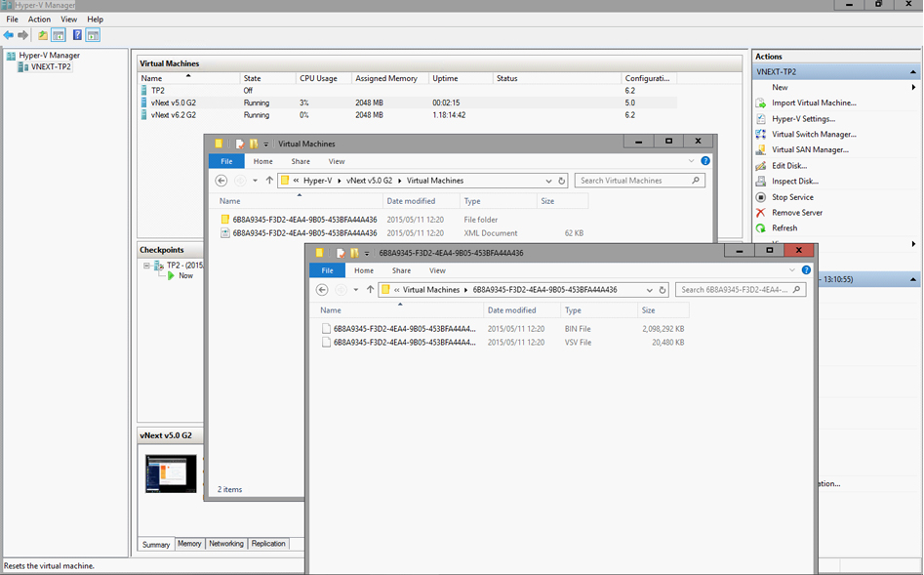Screen dimensions: 924x575
Task: Sort by Type column in front window
Action: (599, 310)
